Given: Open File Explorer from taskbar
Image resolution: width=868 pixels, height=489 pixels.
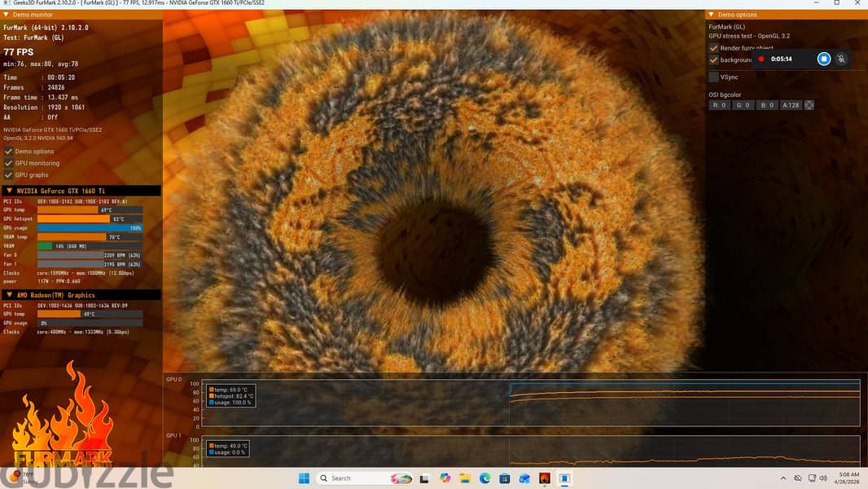Looking at the screenshot, I should pos(465,478).
